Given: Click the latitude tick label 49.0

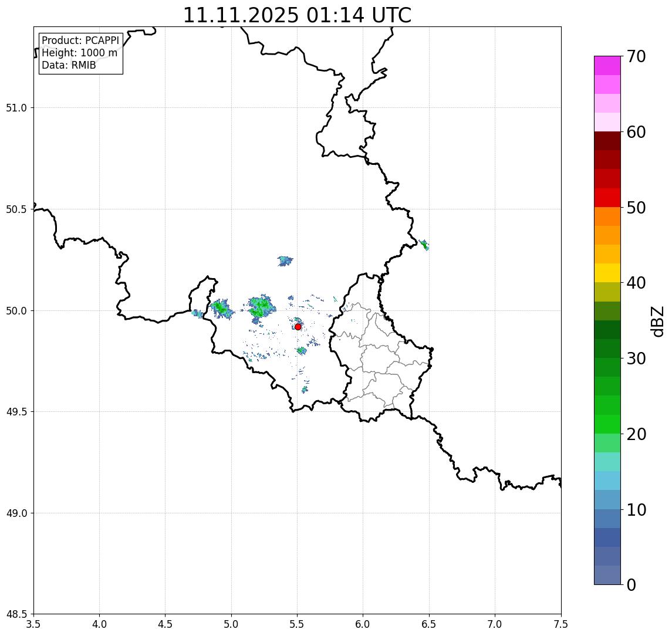Looking at the screenshot, I should 16,513.
